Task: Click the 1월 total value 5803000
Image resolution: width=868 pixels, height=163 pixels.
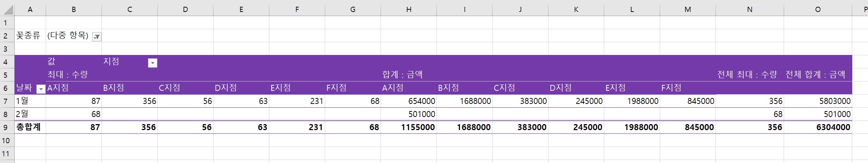Action: (818, 101)
